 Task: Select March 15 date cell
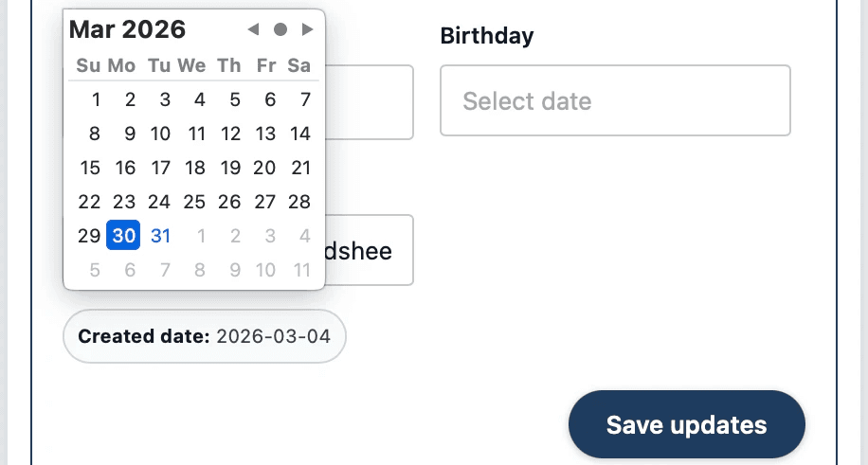click(x=90, y=168)
